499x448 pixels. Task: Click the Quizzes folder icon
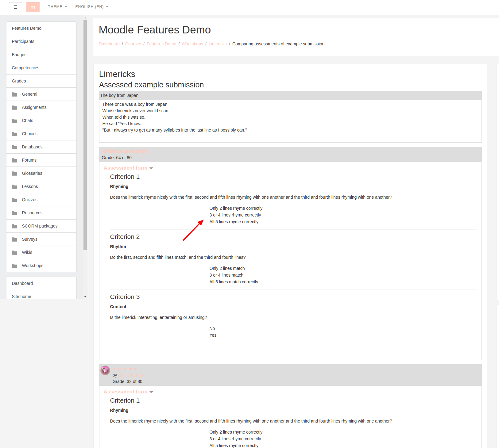click(14, 200)
